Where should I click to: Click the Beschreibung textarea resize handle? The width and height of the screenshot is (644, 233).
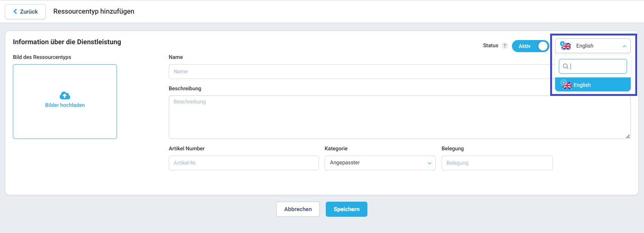pyautogui.click(x=628, y=136)
